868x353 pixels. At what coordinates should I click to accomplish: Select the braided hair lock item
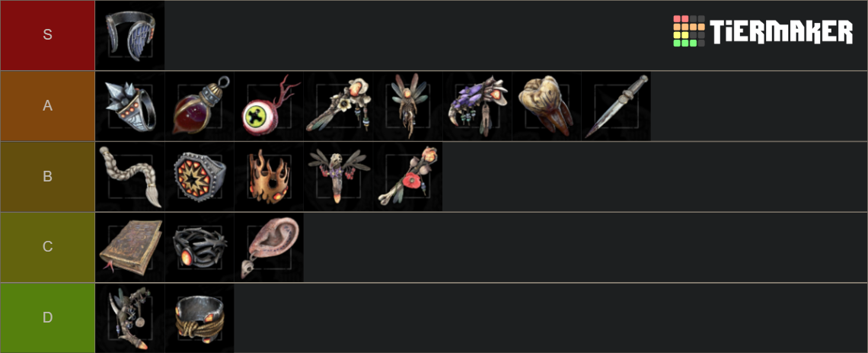[x=130, y=176]
